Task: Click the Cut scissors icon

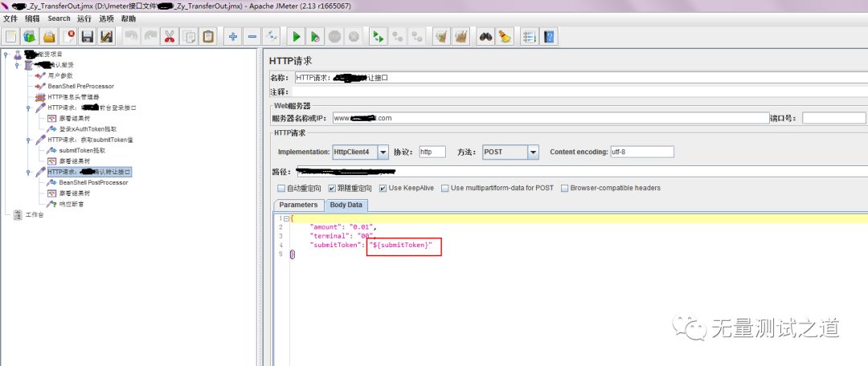Action: [170, 36]
